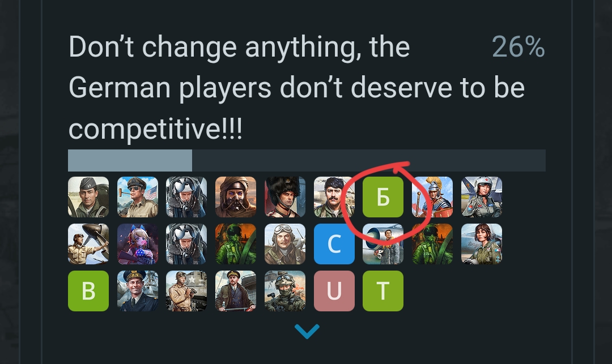
Task: Click the pink U letter avatar
Action: 334,291
